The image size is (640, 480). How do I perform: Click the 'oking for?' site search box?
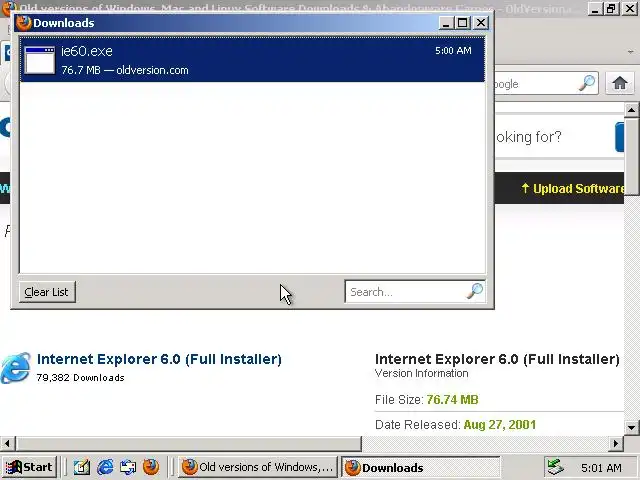click(x=554, y=137)
